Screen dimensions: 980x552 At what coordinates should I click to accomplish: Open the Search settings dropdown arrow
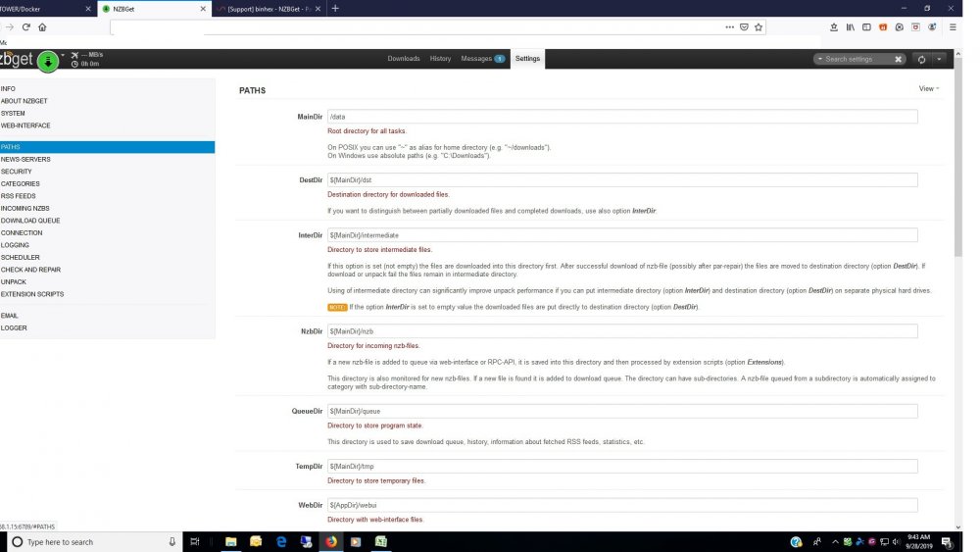click(x=820, y=59)
